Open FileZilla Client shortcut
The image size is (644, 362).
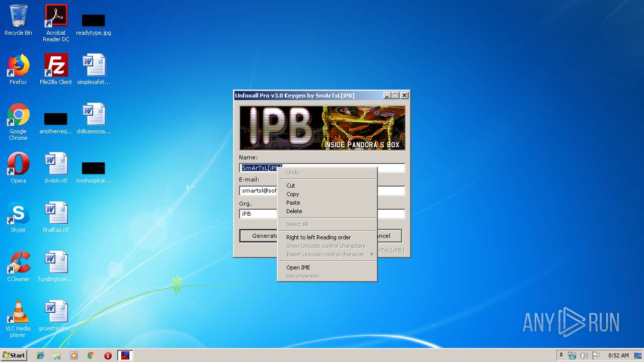[x=56, y=69]
